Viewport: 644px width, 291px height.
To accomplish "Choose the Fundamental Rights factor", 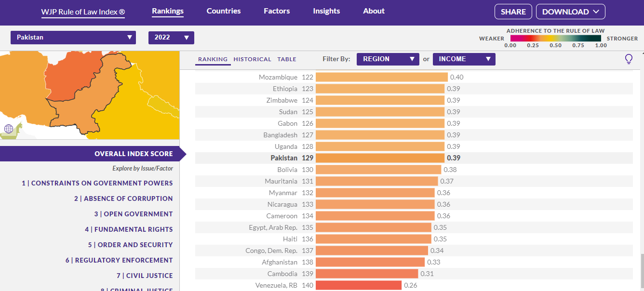I will coord(129,229).
